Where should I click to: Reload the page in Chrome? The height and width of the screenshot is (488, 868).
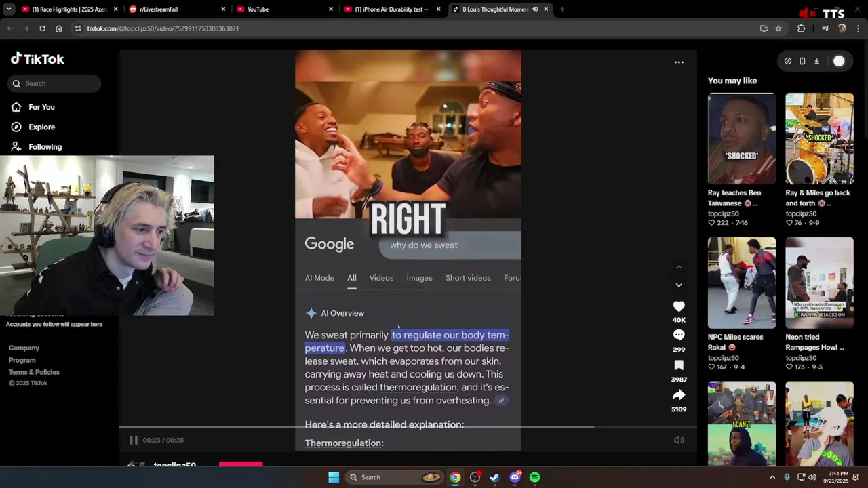pyautogui.click(x=42, y=28)
